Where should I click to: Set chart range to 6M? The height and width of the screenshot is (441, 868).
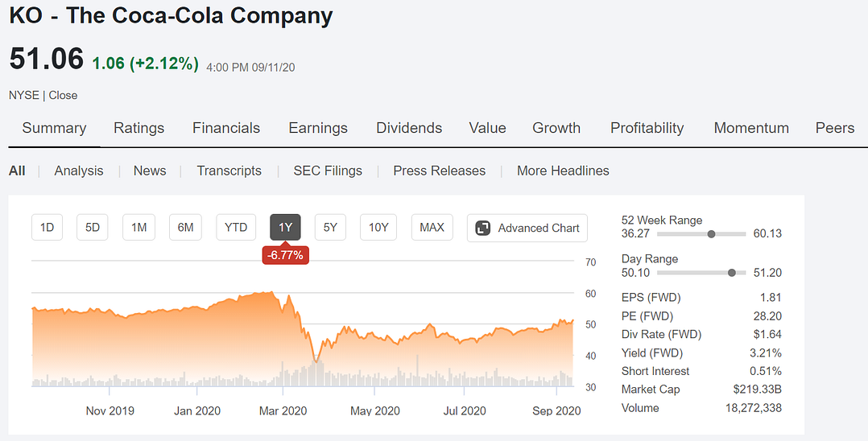point(185,228)
